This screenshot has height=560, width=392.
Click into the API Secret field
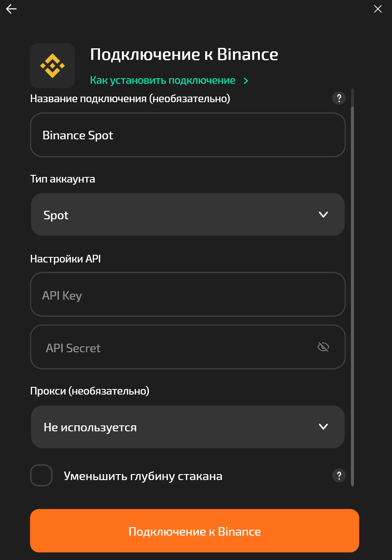click(x=175, y=348)
